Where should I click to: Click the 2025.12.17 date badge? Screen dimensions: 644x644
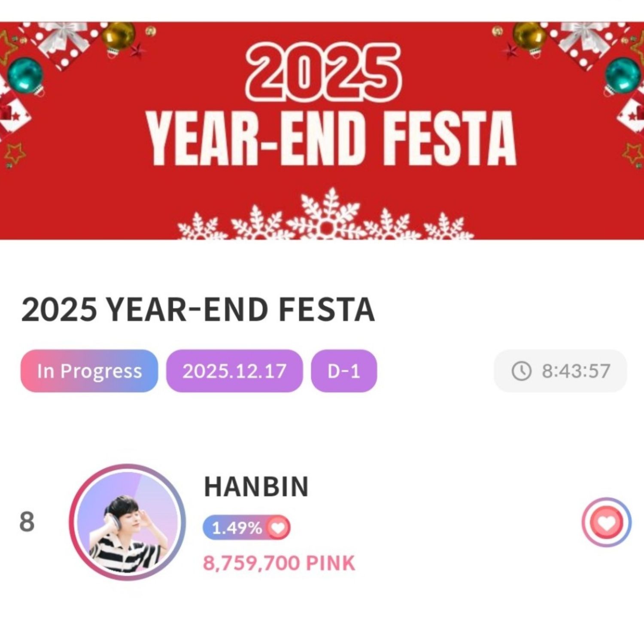pyautogui.click(x=234, y=371)
